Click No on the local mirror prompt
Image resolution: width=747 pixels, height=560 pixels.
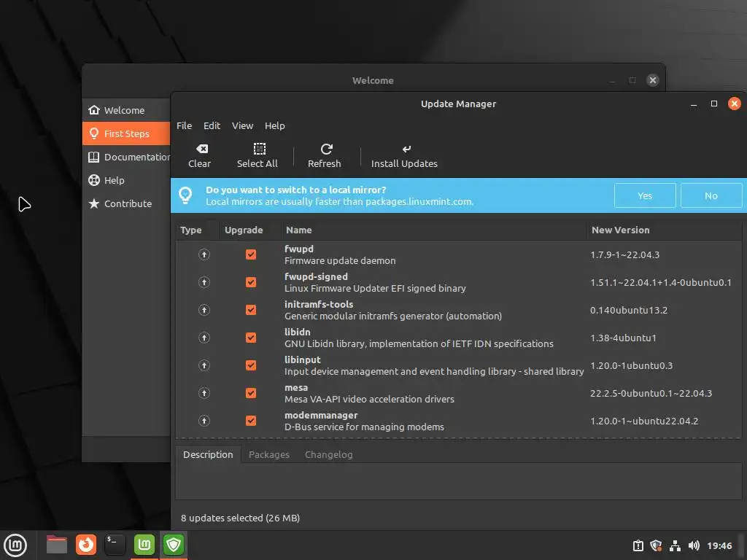click(711, 195)
